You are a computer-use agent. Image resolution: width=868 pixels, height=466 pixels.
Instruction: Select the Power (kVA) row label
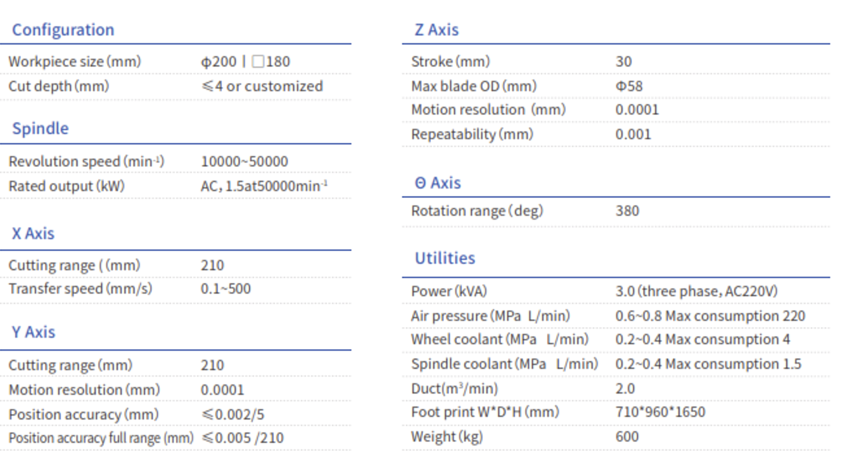point(449,291)
